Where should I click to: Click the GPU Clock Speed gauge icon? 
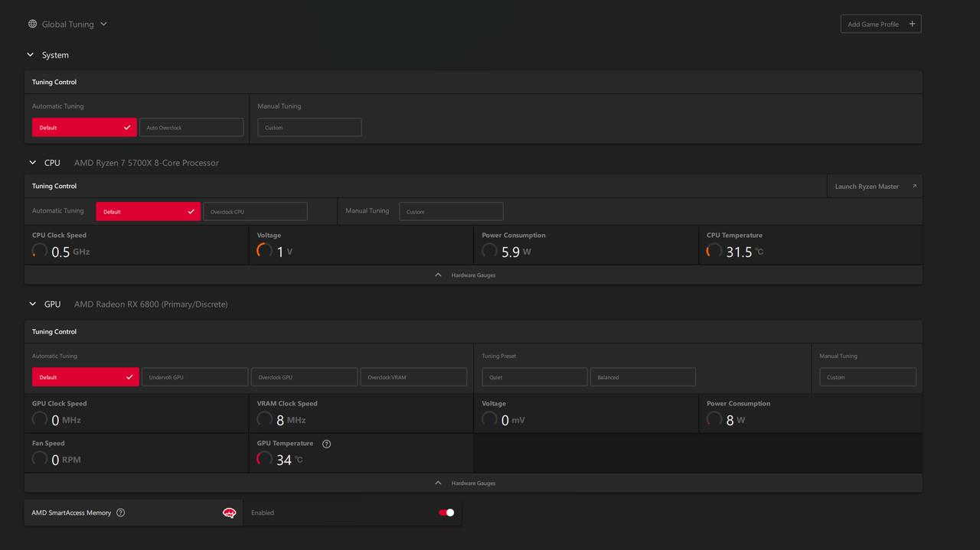click(x=40, y=419)
